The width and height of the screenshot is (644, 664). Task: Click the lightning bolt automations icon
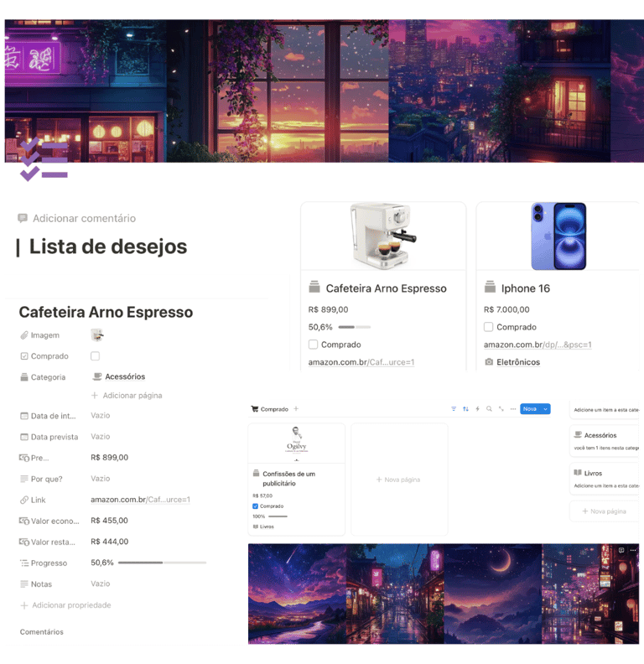pos(477,409)
